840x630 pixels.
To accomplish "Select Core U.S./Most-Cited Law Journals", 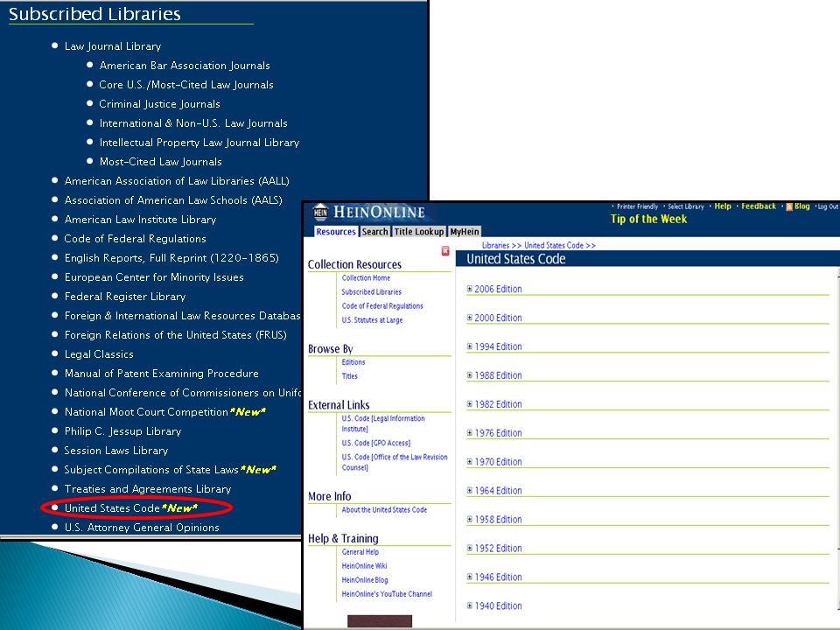I will click(x=186, y=85).
